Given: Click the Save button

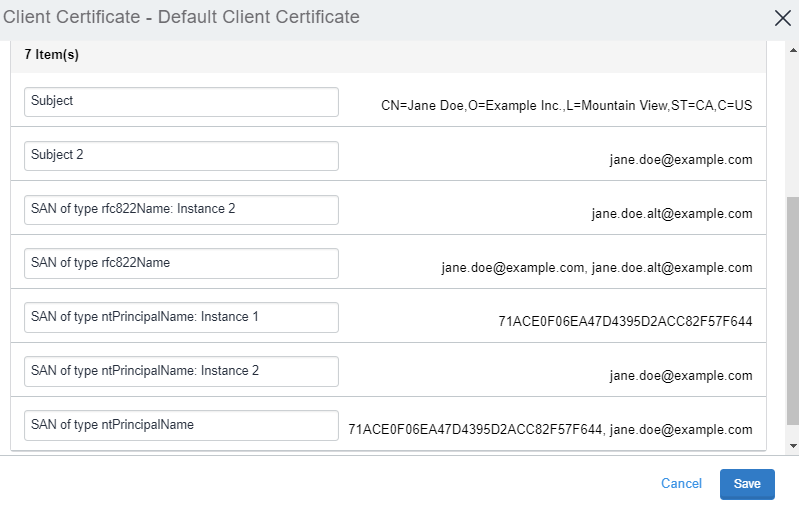Looking at the screenshot, I should tap(747, 484).
